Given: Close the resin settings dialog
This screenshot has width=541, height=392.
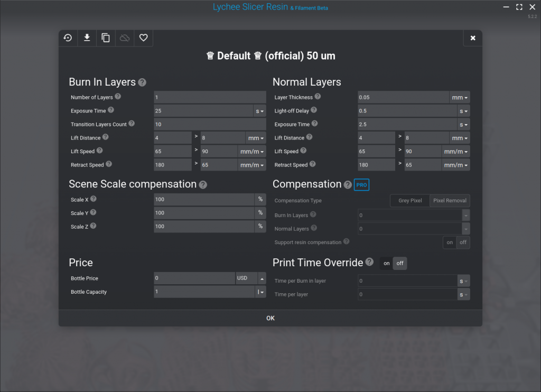Looking at the screenshot, I should point(473,38).
